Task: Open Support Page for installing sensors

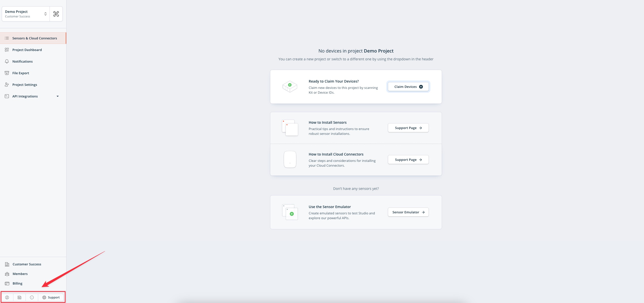Action: pyautogui.click(x=408, y=128)
